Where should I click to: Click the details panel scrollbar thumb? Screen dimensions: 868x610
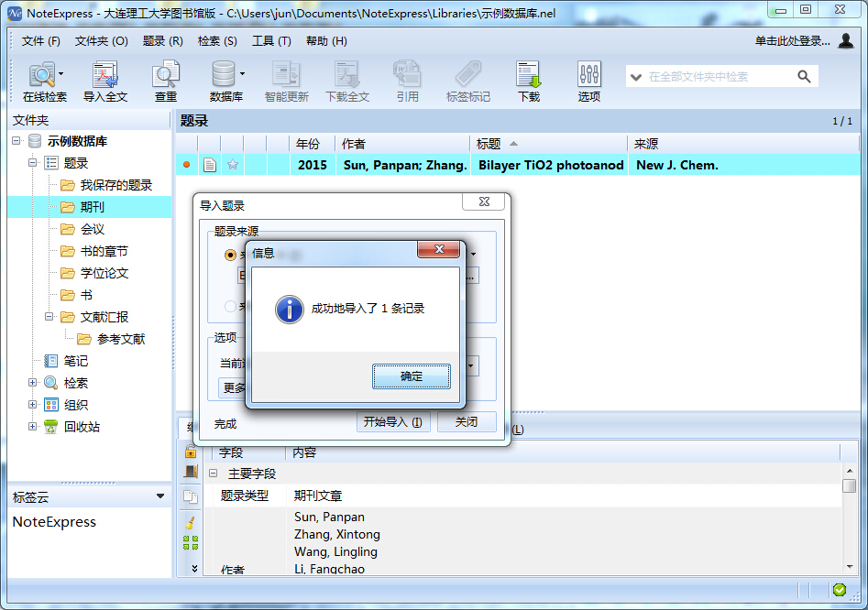[849, 485]
